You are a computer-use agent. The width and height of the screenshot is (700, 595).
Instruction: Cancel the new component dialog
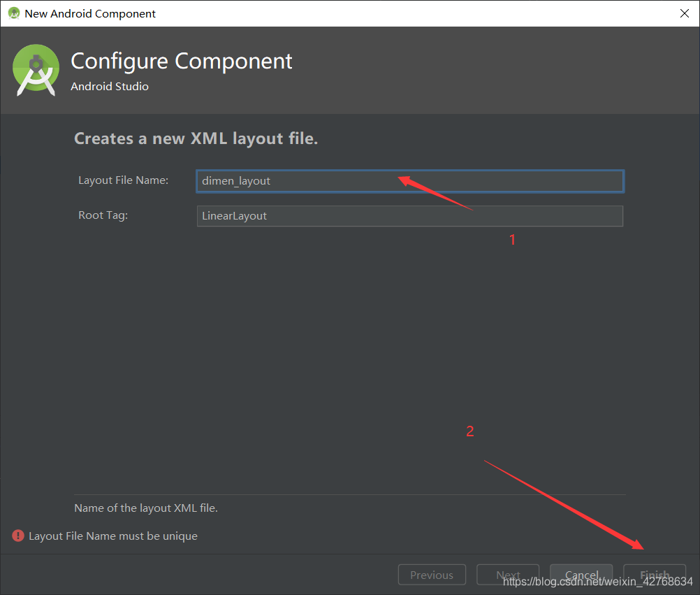click(x=581, y=575)
